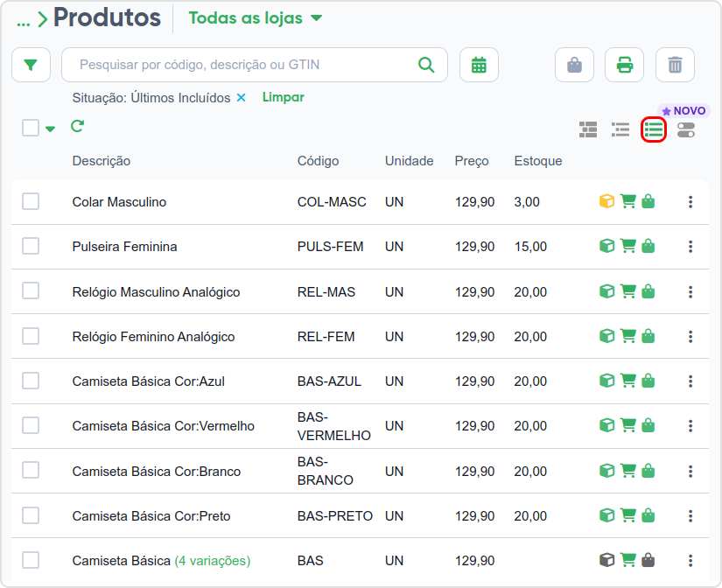
Task: Click the Limpar filters link
Action: click(284, 97)
